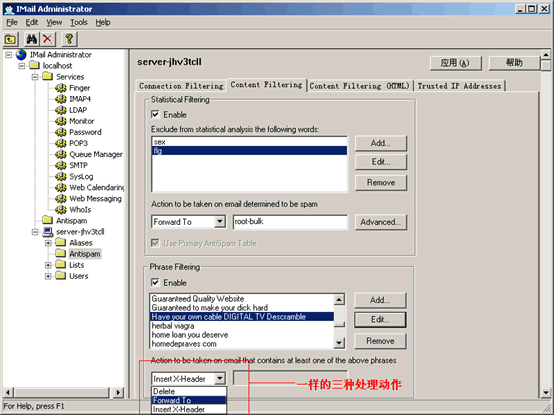Image resolution: width=555 pixels, height=416 pixels.
Task: Open the Forward To action dropdown
Action: click(x=220, y=222)
